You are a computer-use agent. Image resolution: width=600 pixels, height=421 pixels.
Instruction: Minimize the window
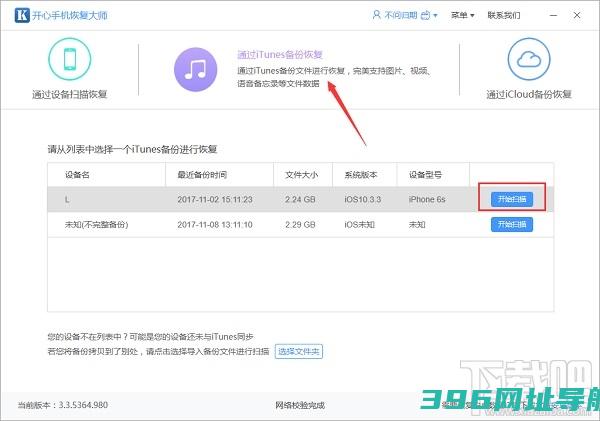pyautogui.click(x=553, y=15)
